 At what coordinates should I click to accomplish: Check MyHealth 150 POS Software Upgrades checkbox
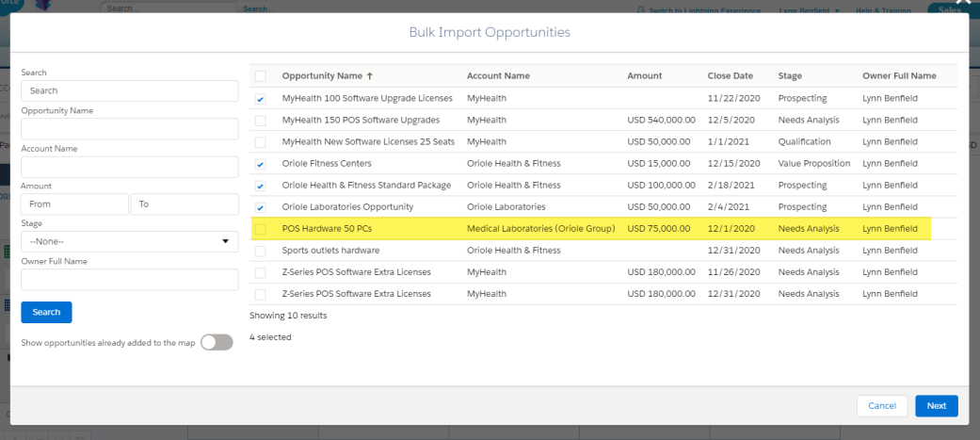[260, 121]
